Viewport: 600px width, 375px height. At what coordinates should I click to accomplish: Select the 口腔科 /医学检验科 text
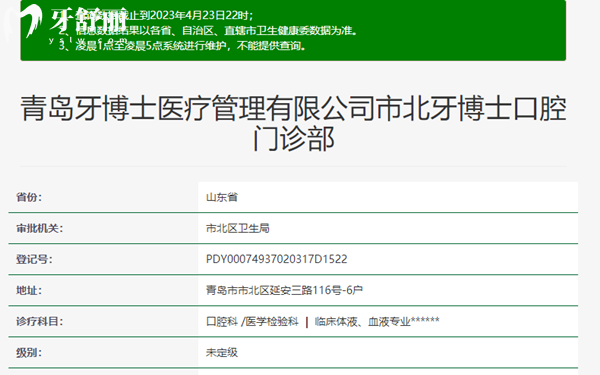click(x=252, y=321)
